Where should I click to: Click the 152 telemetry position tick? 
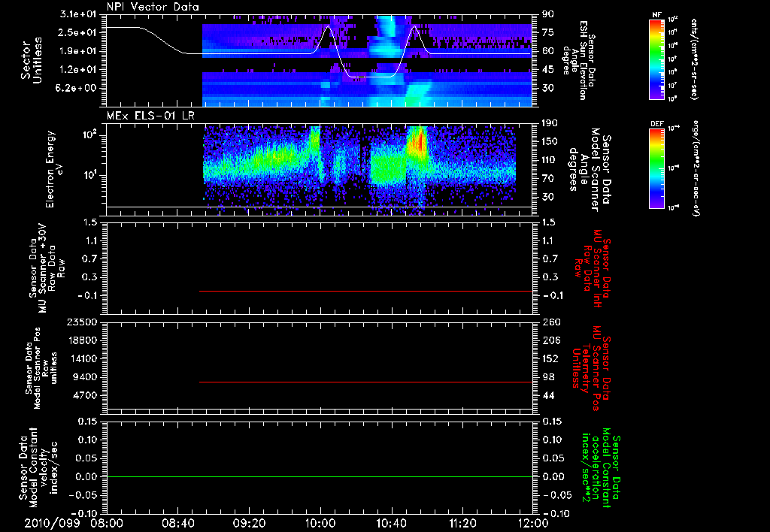pos(550,358)
